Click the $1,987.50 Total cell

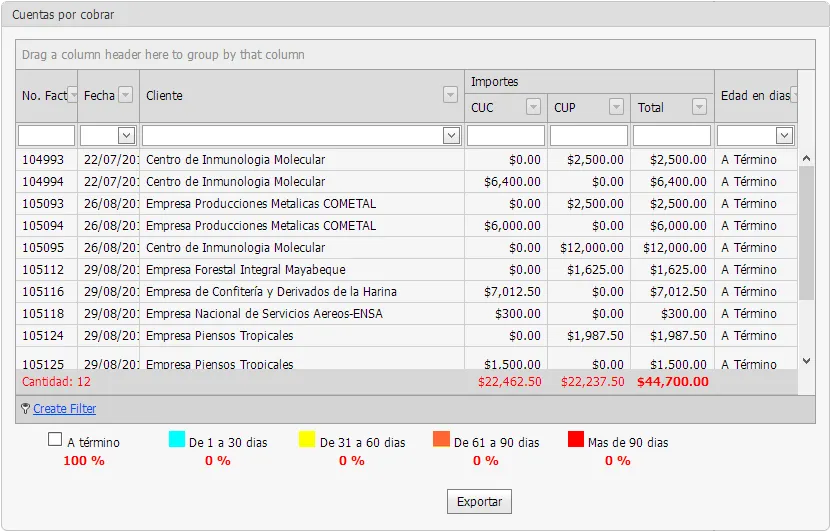pyautogui.click(x=678, y=336)
